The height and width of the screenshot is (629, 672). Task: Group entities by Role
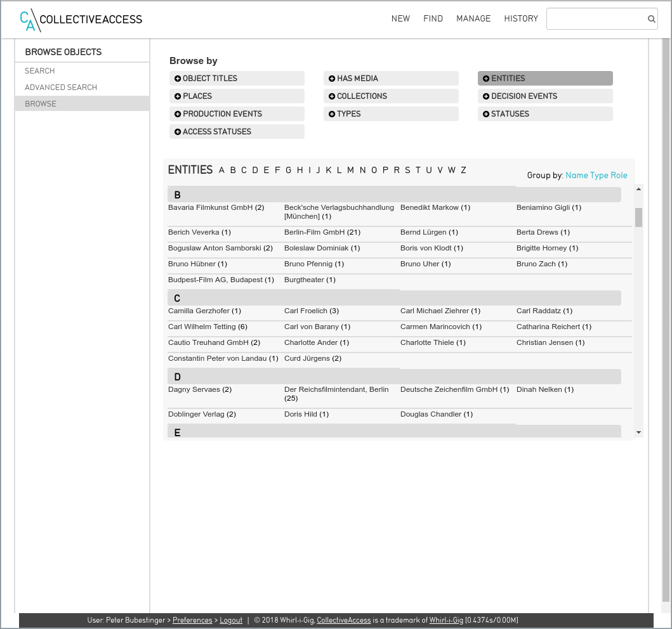tap(619, 176)
